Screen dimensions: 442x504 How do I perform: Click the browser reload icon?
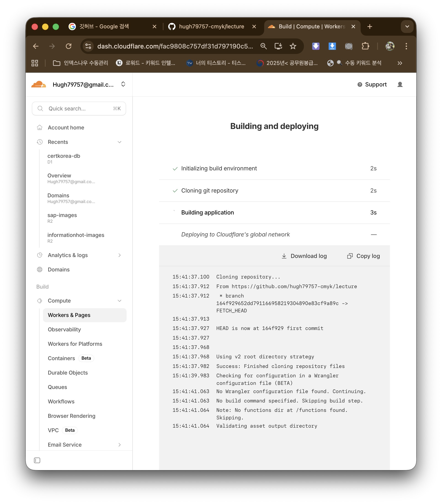tap(69, 46)
